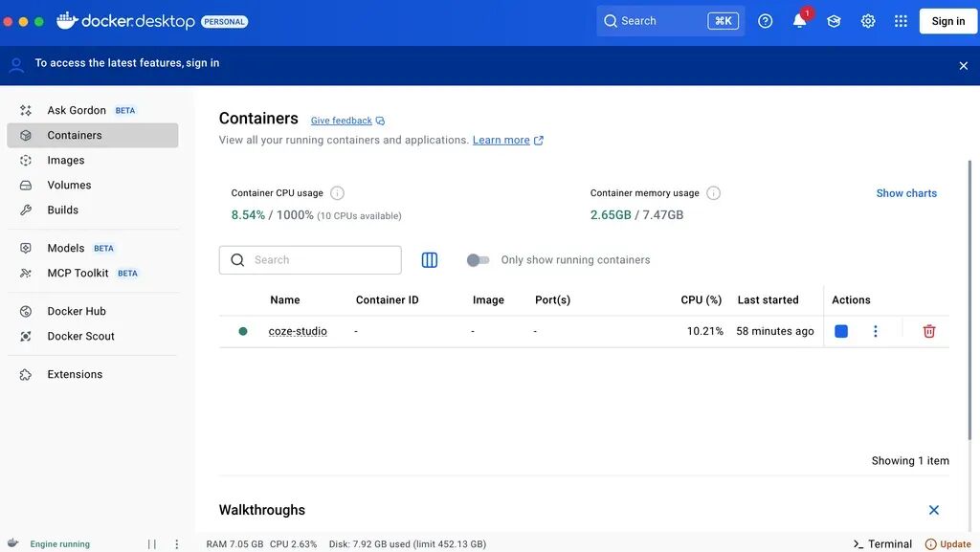Close the Walkthroughs section
The image size is (980, 552).
coord(934,510)
